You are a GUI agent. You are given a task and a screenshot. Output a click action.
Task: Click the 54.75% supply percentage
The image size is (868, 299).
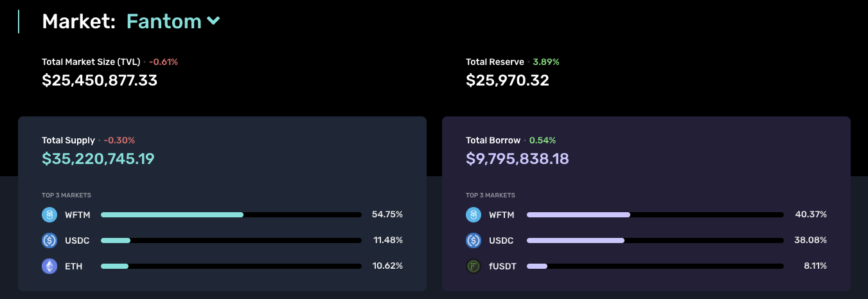point(387,215)
